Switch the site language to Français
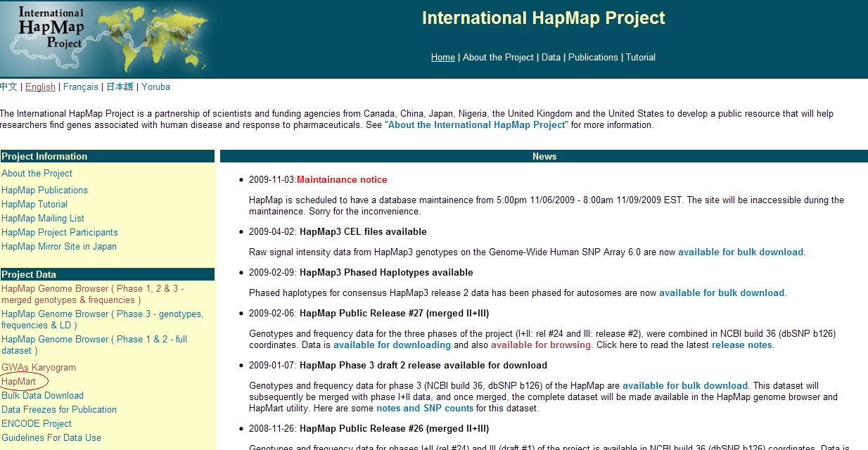 (x=81, y=87)
